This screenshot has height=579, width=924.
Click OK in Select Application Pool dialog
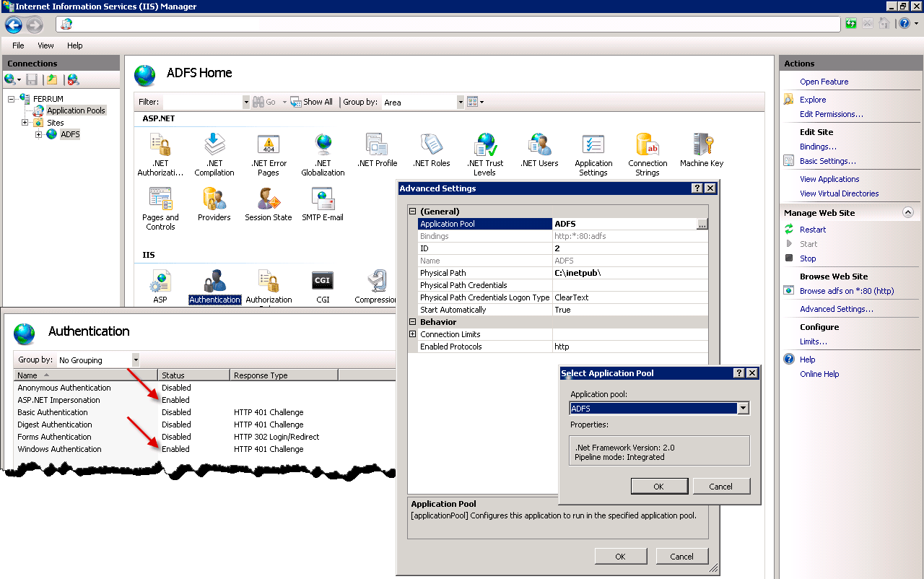[658, 487]
